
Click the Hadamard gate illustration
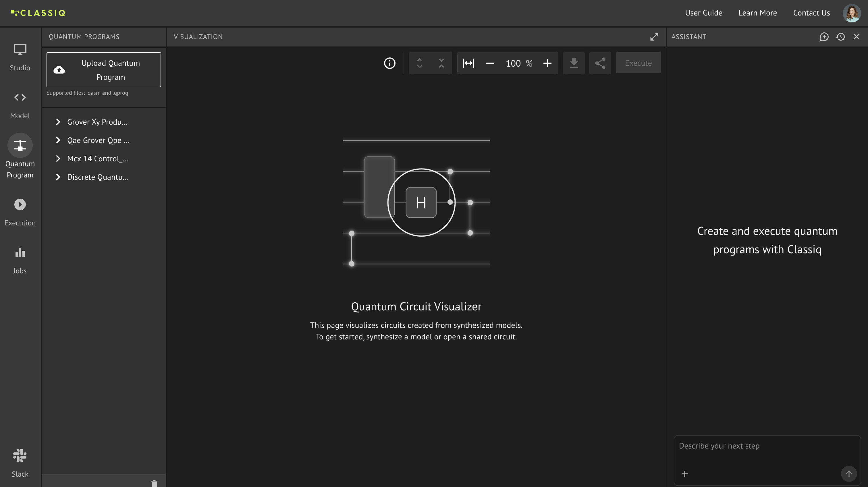(421, 202)
